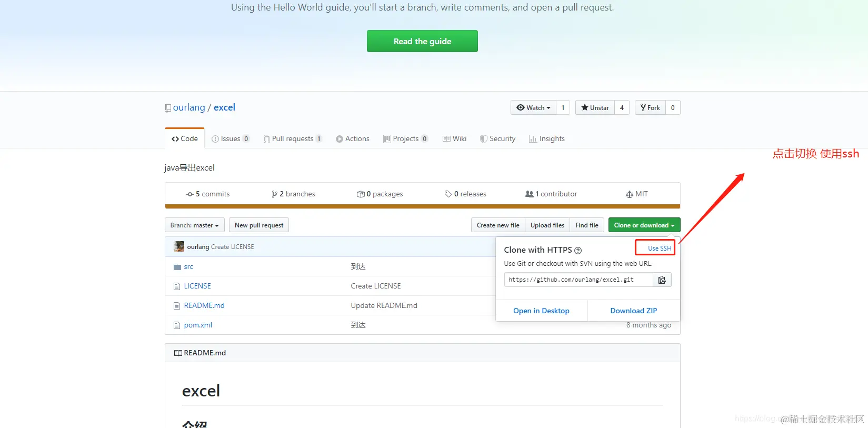Click the LICENSE file icon
The width and height of the screenshot is (868, 428).
click(177, 286)
